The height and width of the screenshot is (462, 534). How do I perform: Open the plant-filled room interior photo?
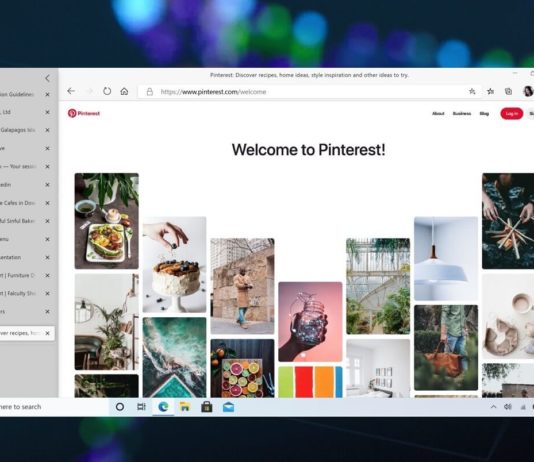(107, 322)
